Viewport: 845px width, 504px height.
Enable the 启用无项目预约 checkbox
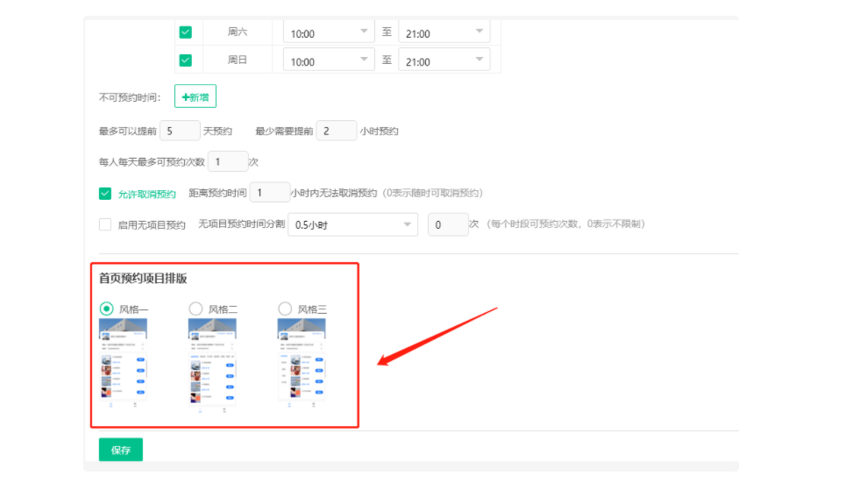click(105, 224)
